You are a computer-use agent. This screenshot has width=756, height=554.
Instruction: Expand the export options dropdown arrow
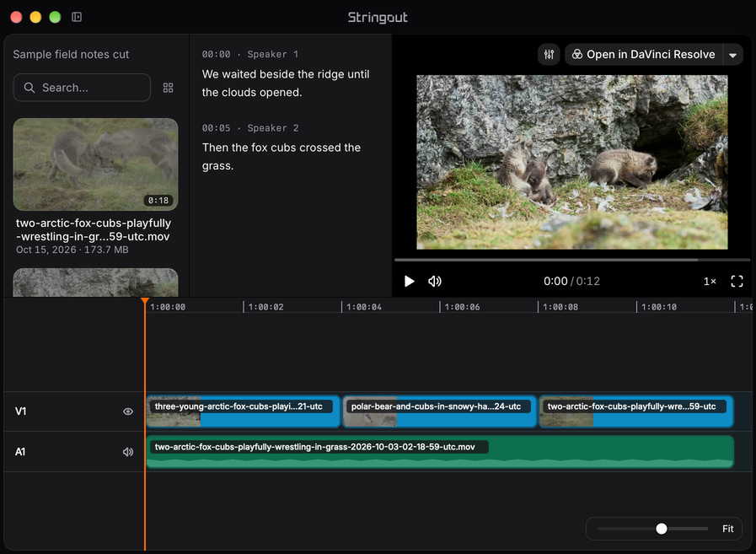[x=733, y=55]
